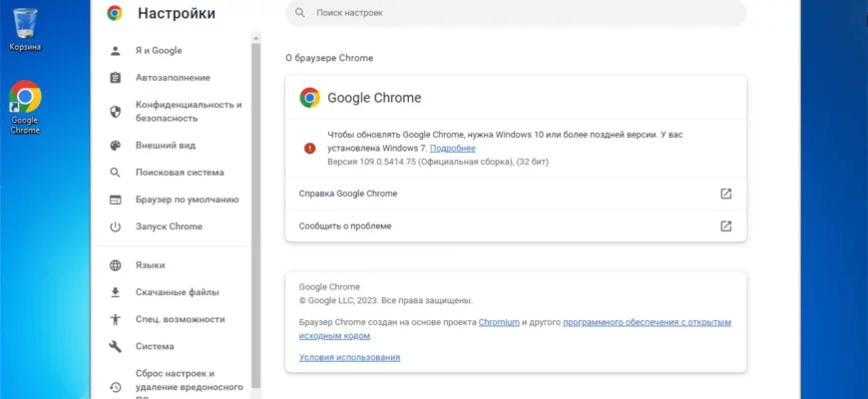
Task: Click the О браузере Chrome heading
Action: click(329, 58)
